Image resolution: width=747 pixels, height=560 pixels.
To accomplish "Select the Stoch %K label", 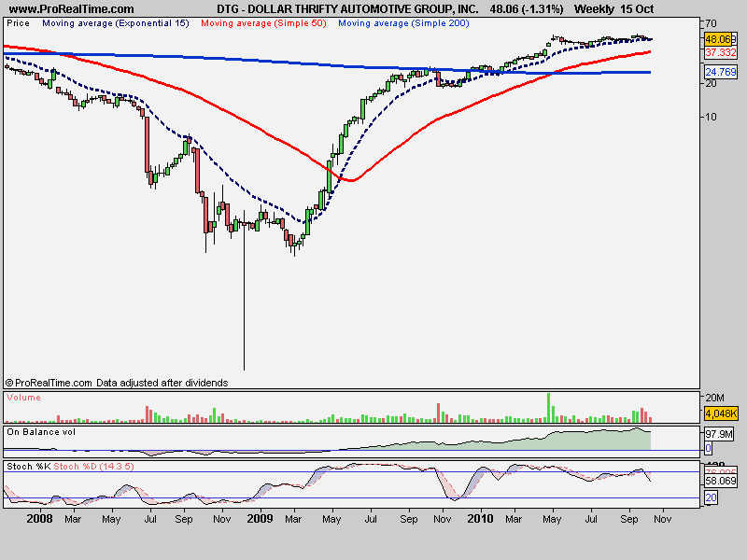I will [29, 467].
